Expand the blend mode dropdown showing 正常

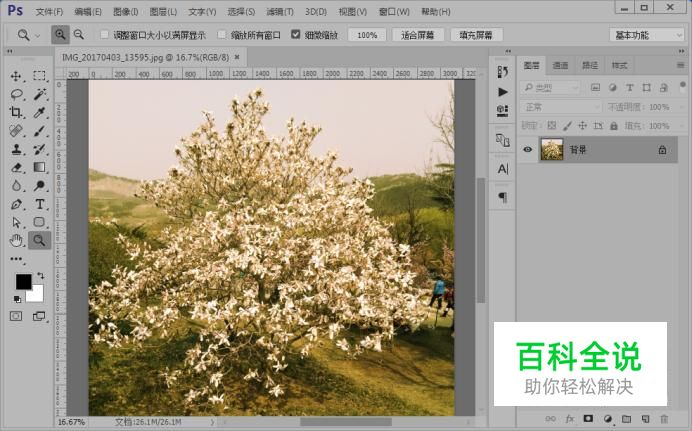[x=561, y=107]
